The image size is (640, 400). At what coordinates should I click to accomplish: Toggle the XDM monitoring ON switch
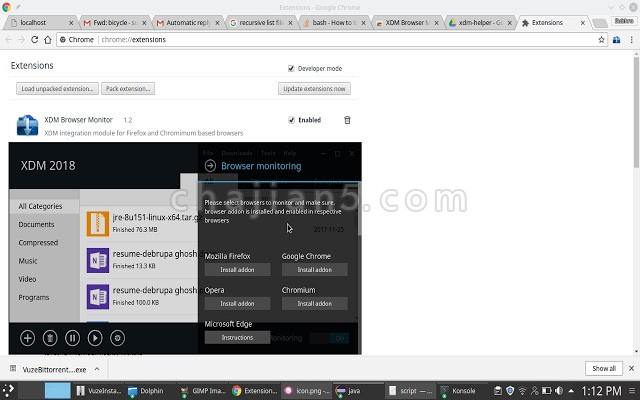pyautogui.click(x=329, y=338)
